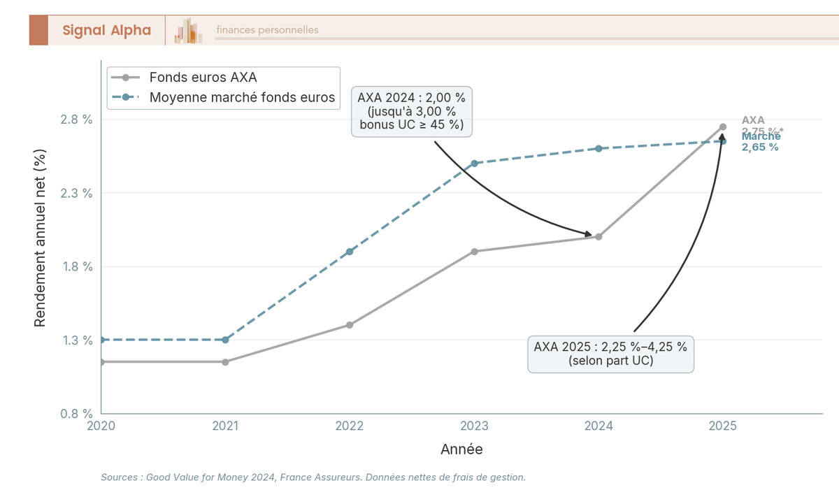Click the Rendement annuel net (%) axis title
Viewport: 839px width, 504px height.
(x=40, y=238)
